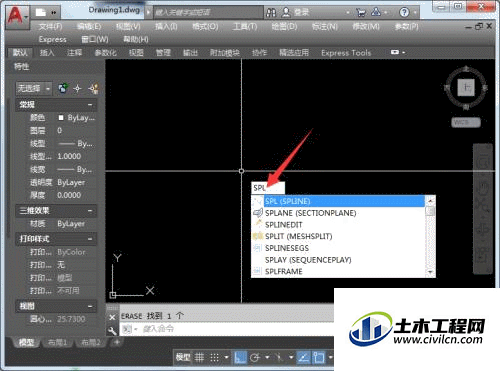Collapse the 三维效果 properties section

[90, 211]
